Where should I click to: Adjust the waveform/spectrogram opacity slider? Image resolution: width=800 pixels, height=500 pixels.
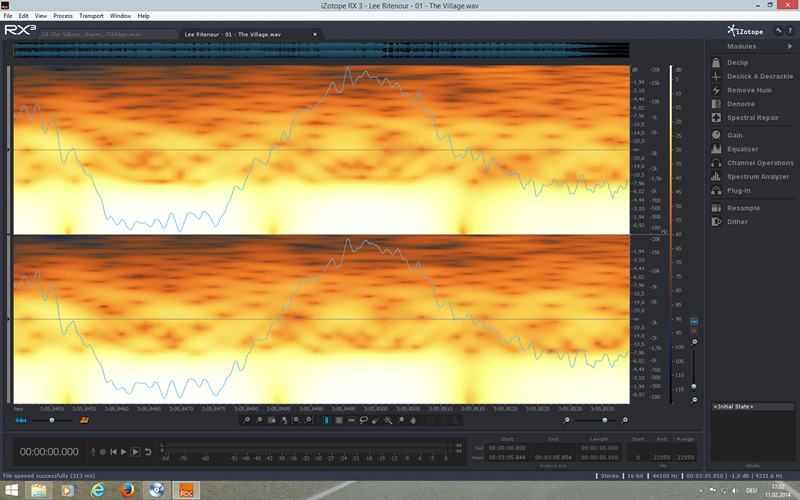(52, 420)
